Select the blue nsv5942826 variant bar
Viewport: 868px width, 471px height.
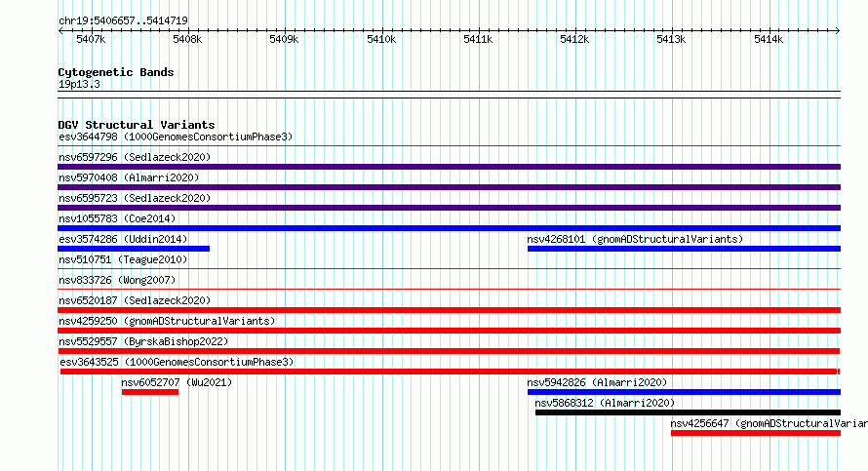[x=685, y=392]
